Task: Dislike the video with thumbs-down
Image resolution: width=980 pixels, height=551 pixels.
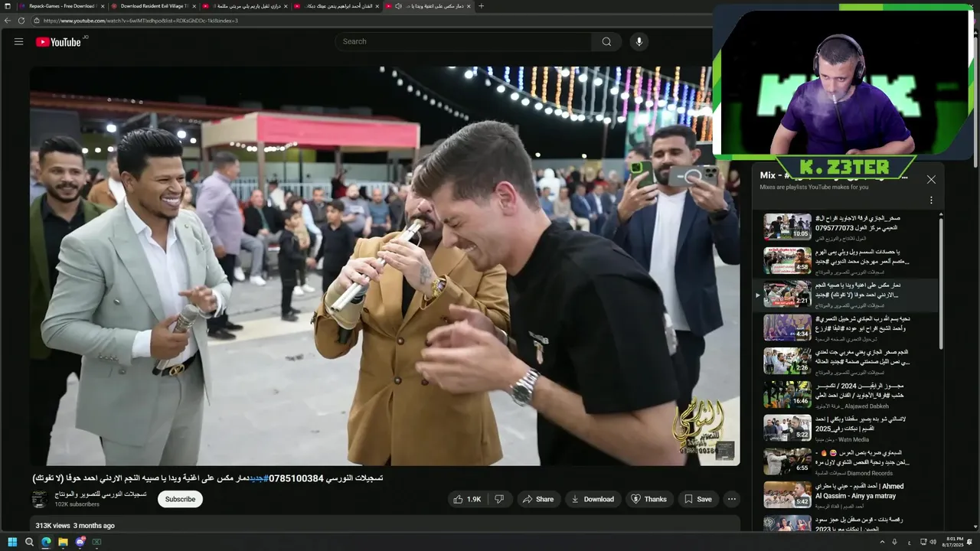Action: click(x=499, y=499)
